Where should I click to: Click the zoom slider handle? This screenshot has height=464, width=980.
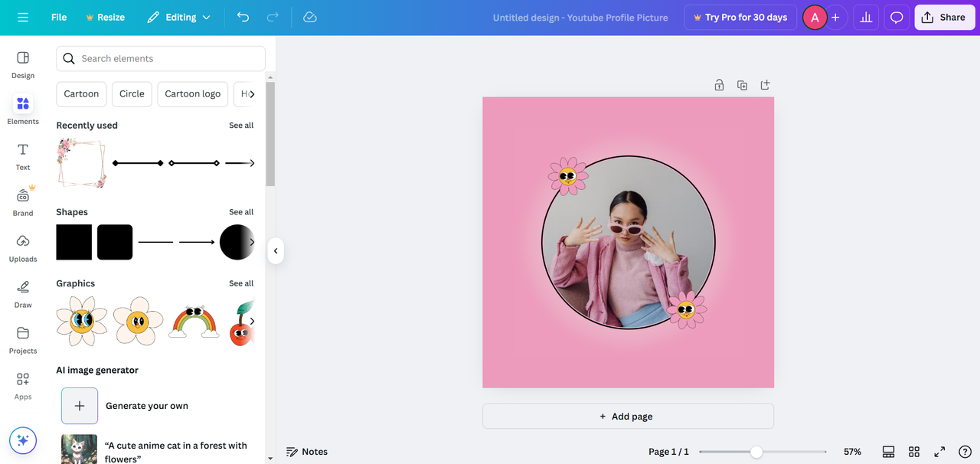[756, 452]
